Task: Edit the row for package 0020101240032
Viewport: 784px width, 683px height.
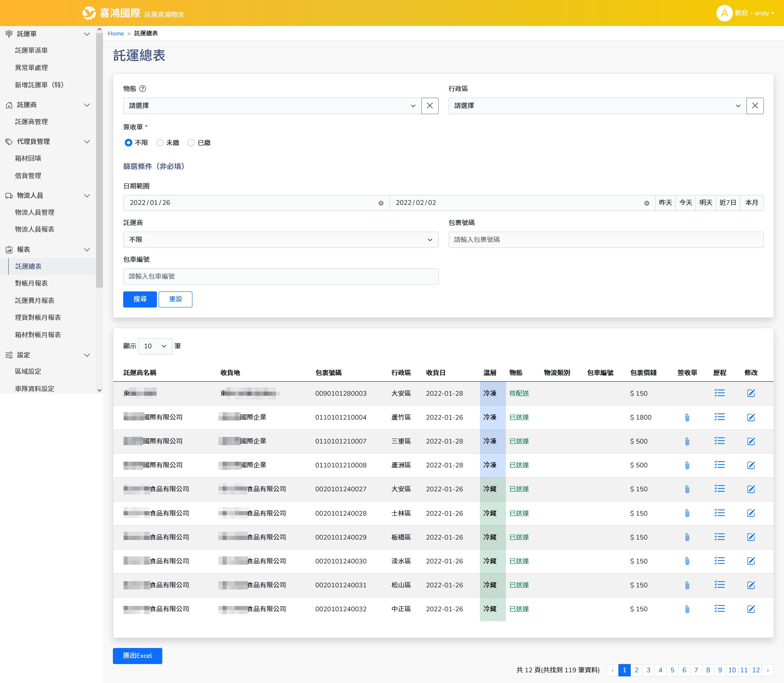Action: click(x=751, y=609)
